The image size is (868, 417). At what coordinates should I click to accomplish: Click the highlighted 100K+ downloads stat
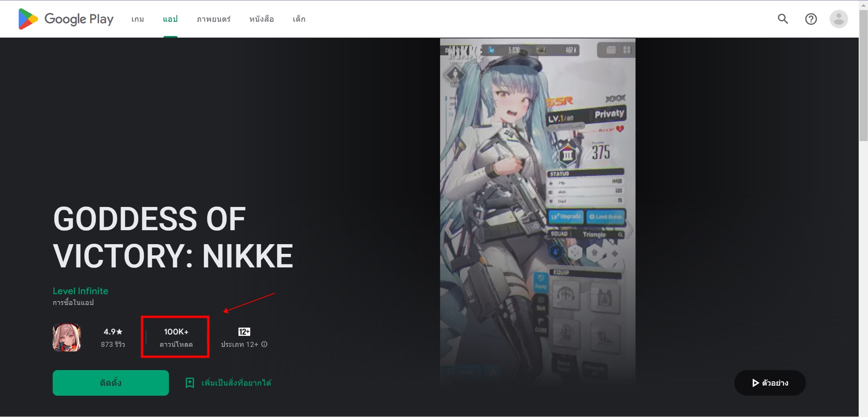tap(175, 336)
